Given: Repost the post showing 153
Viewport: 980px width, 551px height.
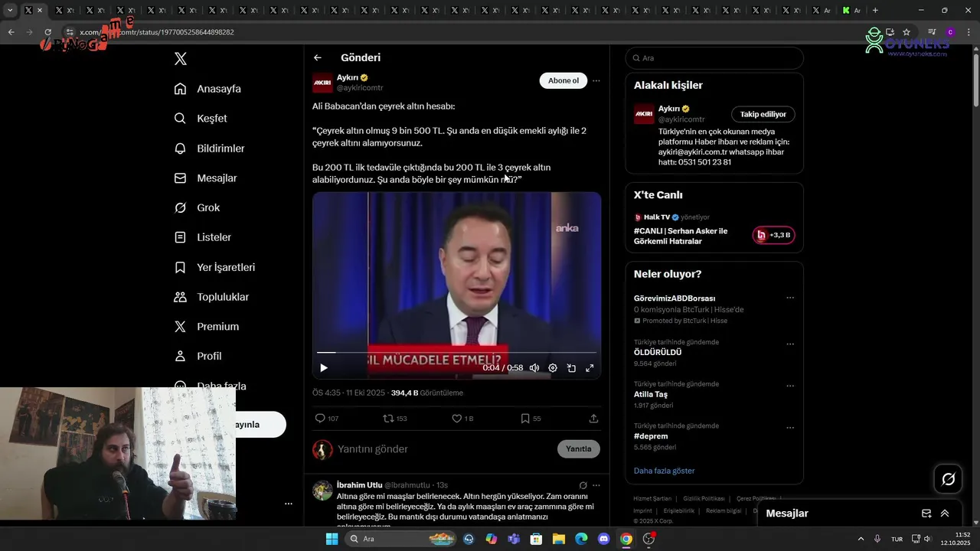Looking at the screenshot, I should point(395,419).
